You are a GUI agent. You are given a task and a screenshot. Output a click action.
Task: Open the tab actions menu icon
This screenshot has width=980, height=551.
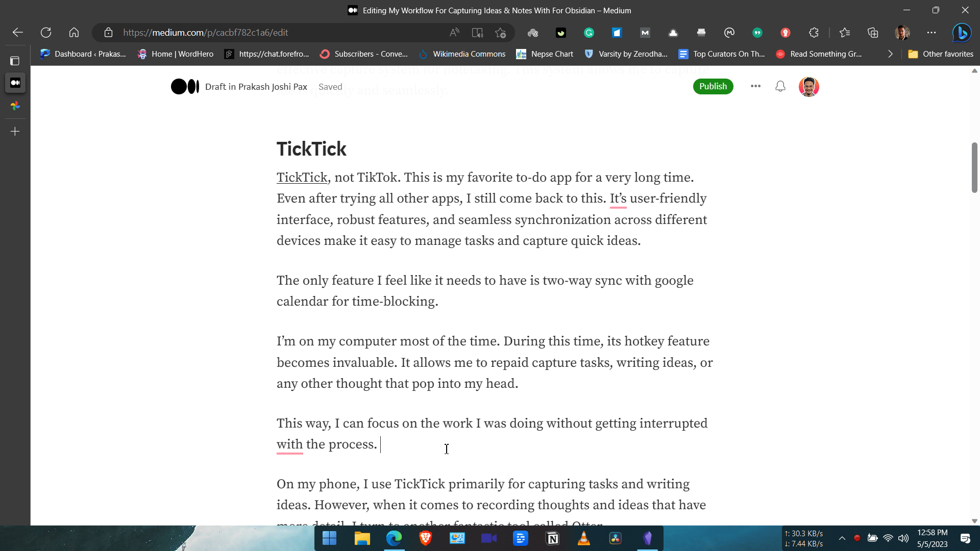[15, 61]
